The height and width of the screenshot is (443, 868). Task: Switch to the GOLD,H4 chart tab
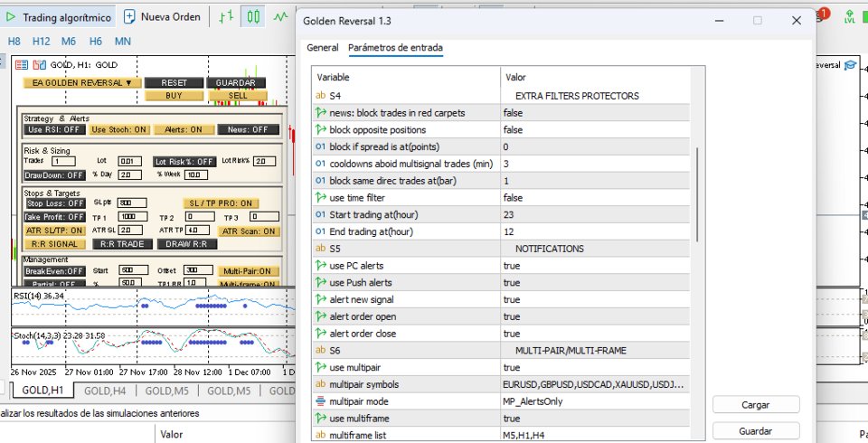[105, 391]
